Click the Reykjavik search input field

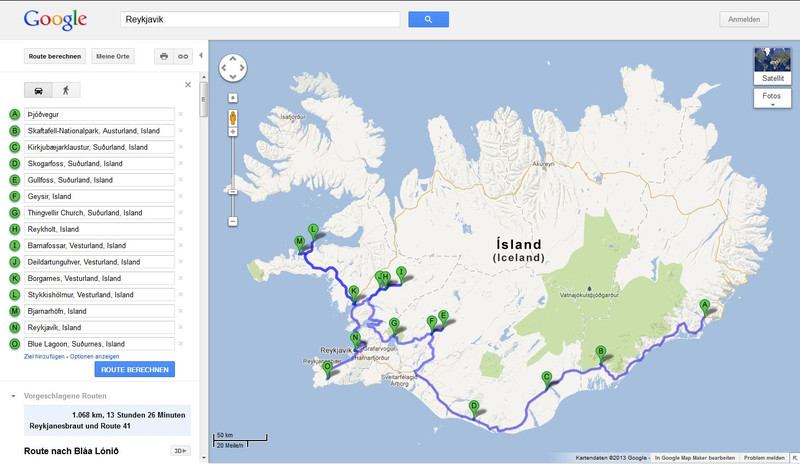(x=260, y=20)
